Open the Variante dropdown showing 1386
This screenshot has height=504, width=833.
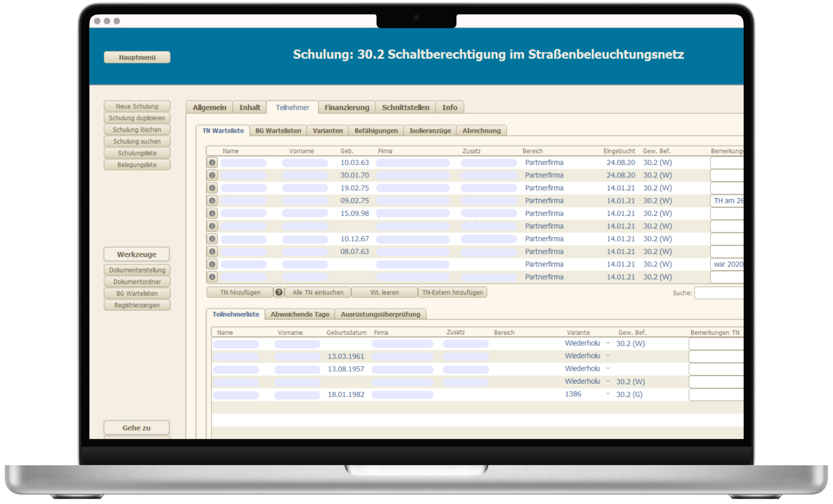tap(608, 394)
